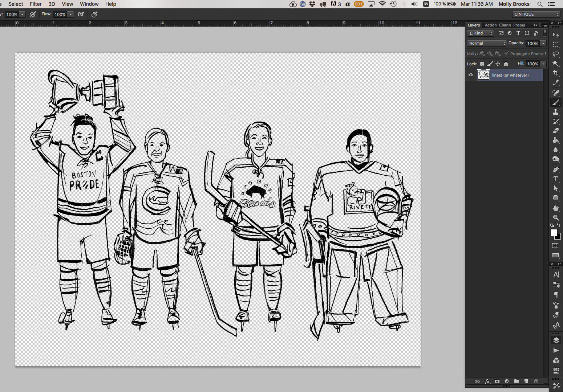Open the Character panel icon
This screenshot has width=563, height=392.
(x=556, y=275)
